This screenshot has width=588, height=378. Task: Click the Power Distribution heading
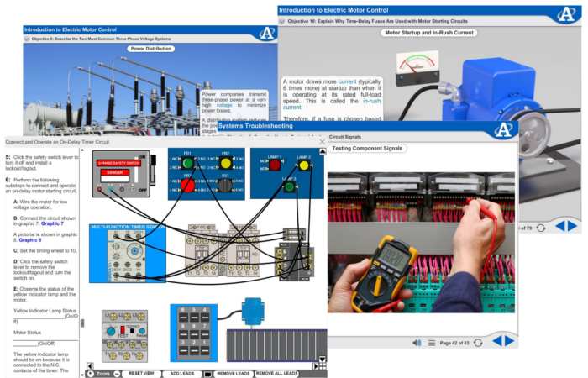150,49
